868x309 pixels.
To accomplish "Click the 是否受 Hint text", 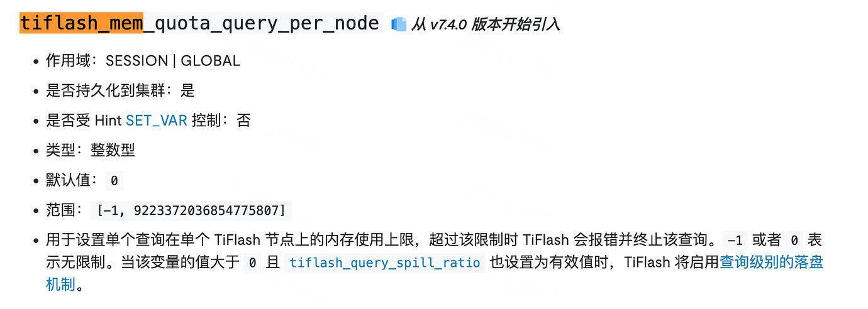I will pyautogui.click(x=84, y=121).
